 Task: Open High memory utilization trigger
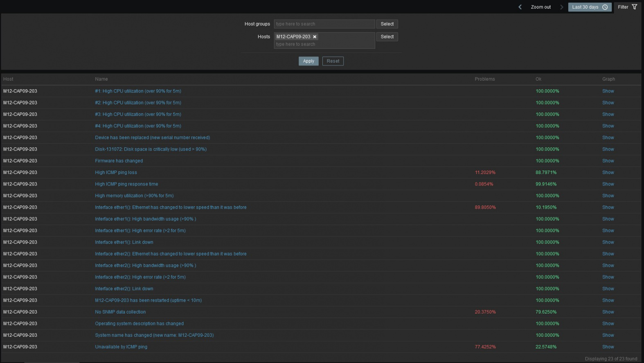click(134, 196)
